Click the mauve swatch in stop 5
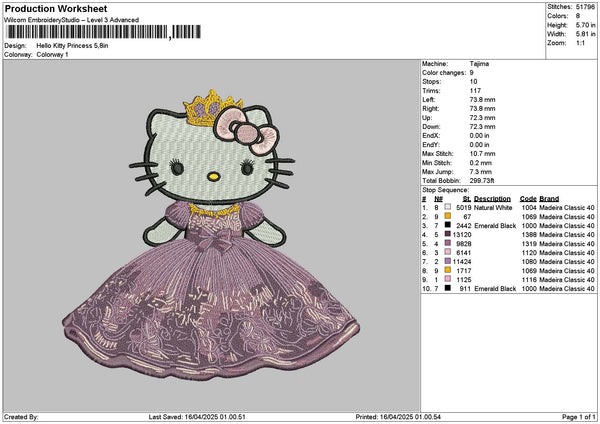The height and width of the screenshot is (424, 600). coord(448,243)
